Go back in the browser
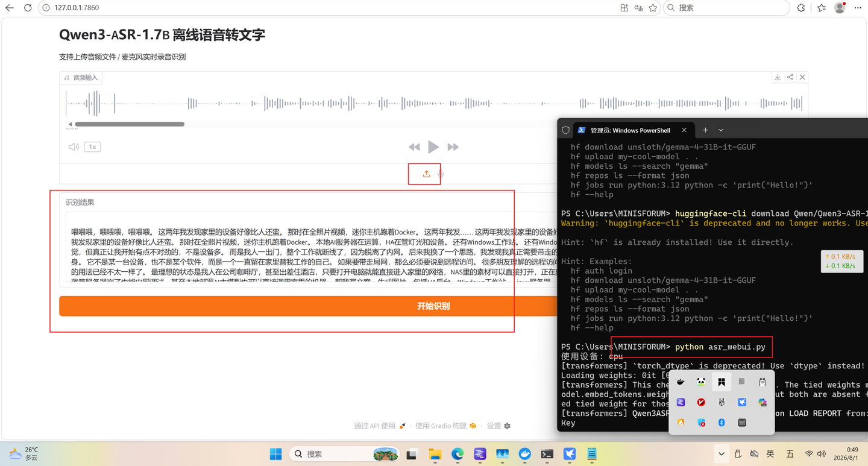The width and height of the screenshot is (868, 466). (10, 8)
